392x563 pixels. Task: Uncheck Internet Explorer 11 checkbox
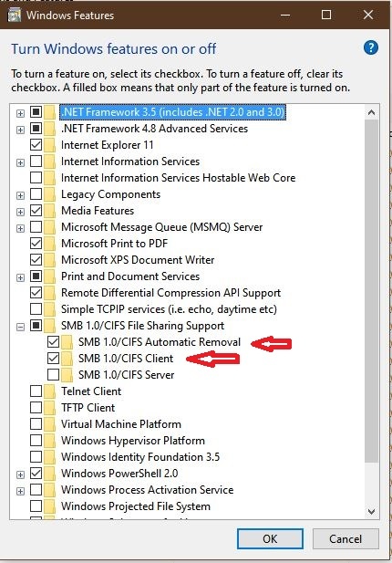click(x=36, y=145)
